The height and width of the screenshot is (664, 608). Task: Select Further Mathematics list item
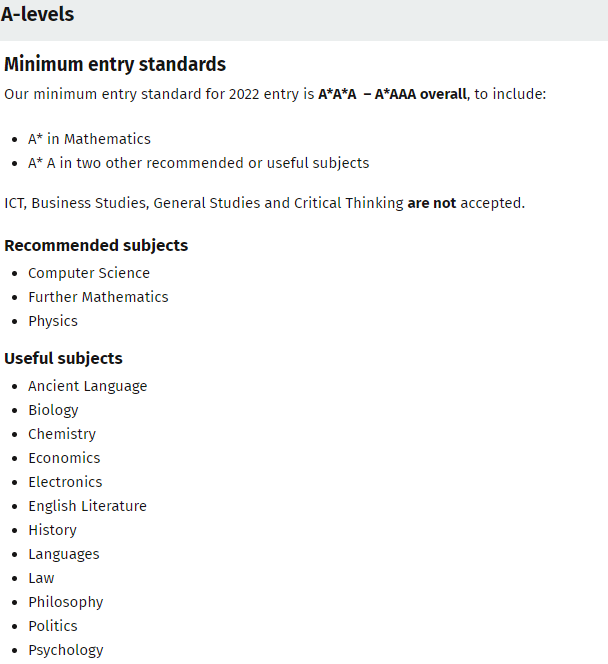coord(98,297)
